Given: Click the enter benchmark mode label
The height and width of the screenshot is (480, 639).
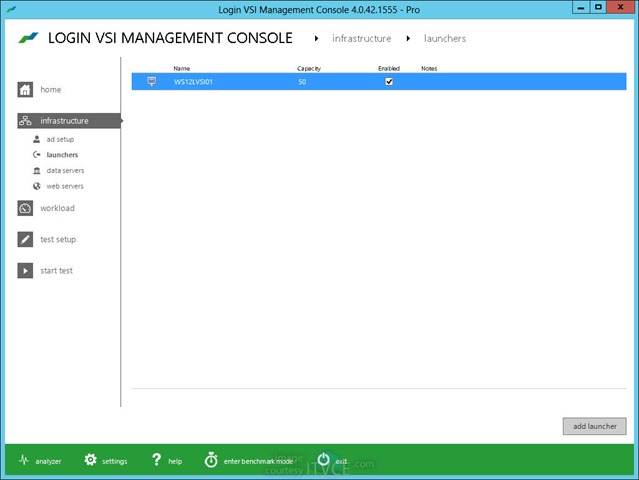Looking at the screenshot, I should tap(258, 461).
